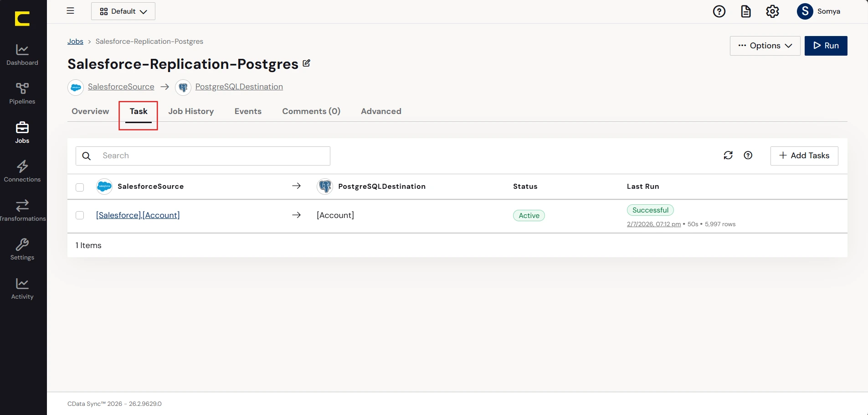This screenshot has height=415, width=868.
Task: Open Transformations in the sidebar
Action: tap(22, 211)
